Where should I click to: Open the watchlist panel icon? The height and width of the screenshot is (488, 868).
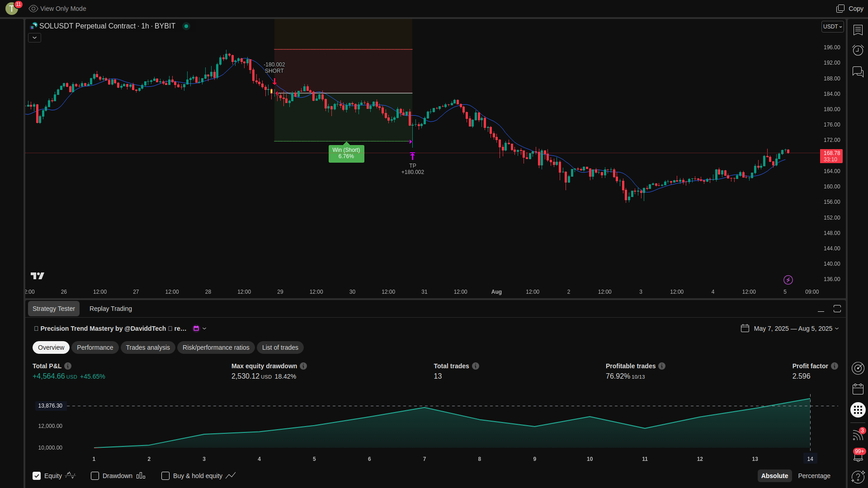point(858,30)
